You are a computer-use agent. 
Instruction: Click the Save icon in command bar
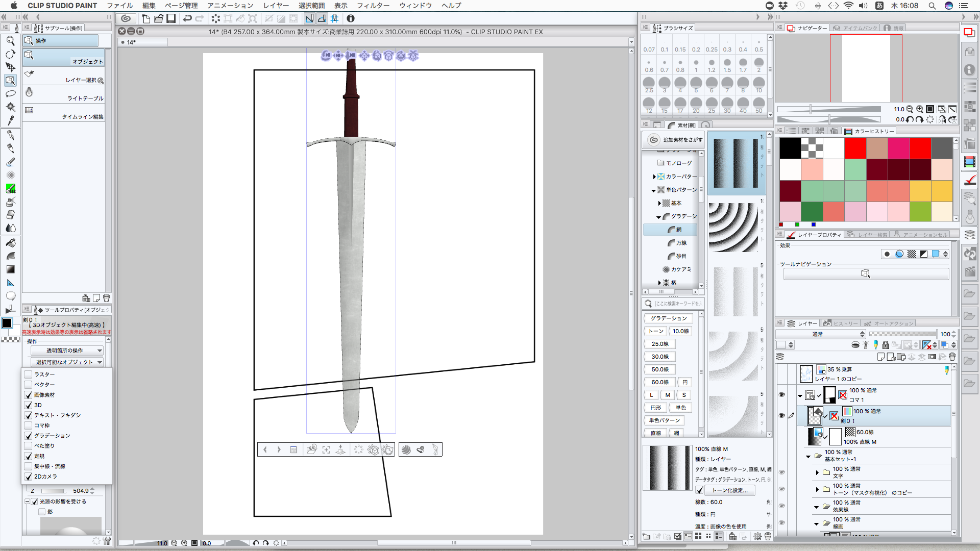[171, 18]
